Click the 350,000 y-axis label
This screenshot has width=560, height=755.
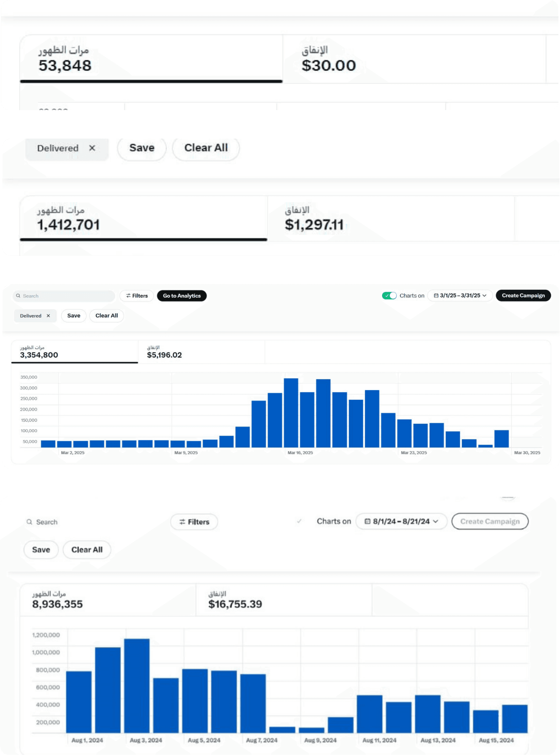[x=29, y=377]
